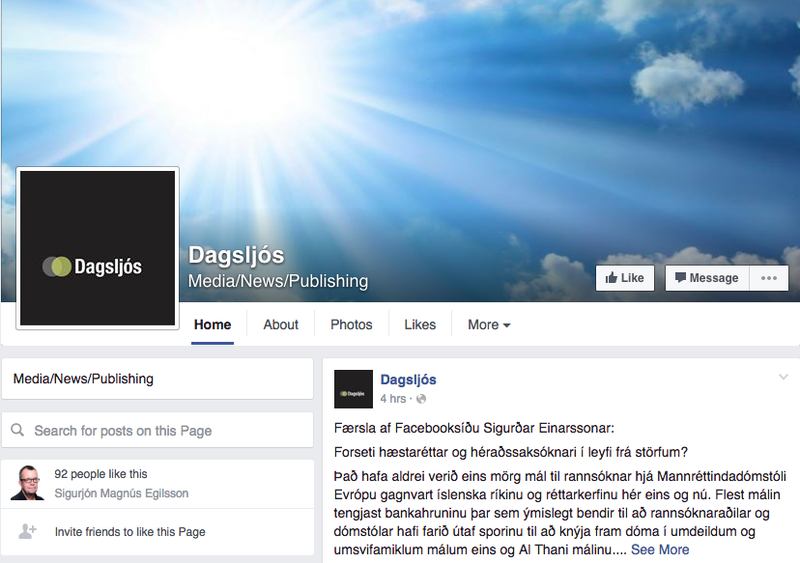
Task: Open the three-dots more actions menu
Action: pos(769,278)
